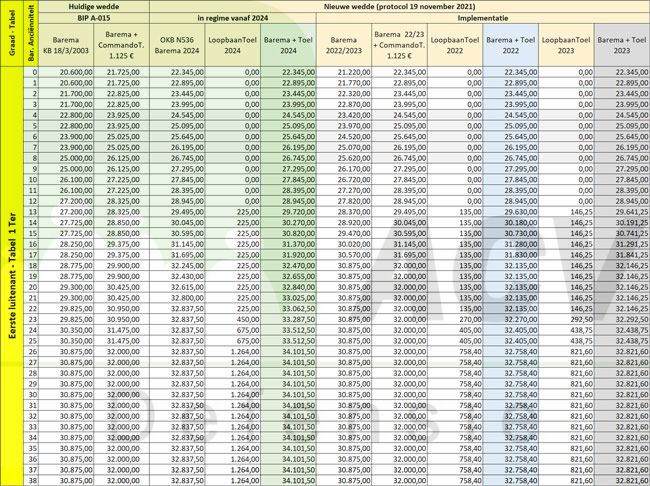
Task: Click header 'Barema 22/23 + CommandoT. 1.125 €'
Action: (x=399, y=45)
